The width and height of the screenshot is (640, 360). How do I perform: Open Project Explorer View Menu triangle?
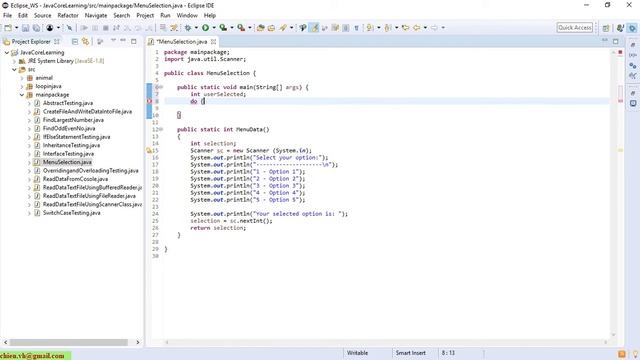pos(113,41)
